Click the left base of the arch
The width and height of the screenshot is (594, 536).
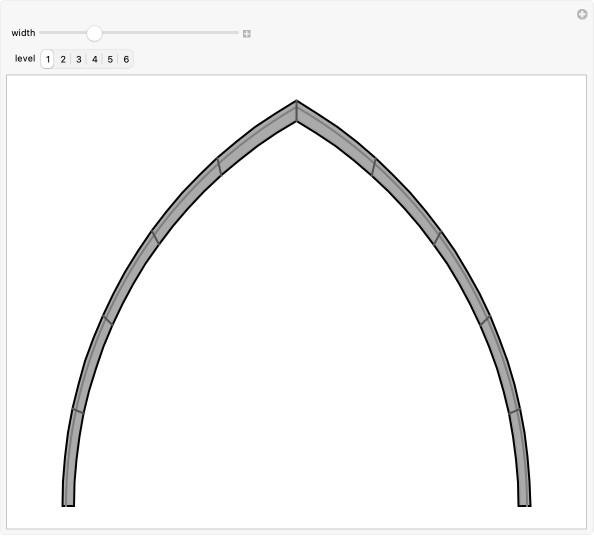(x=68, y=502)
